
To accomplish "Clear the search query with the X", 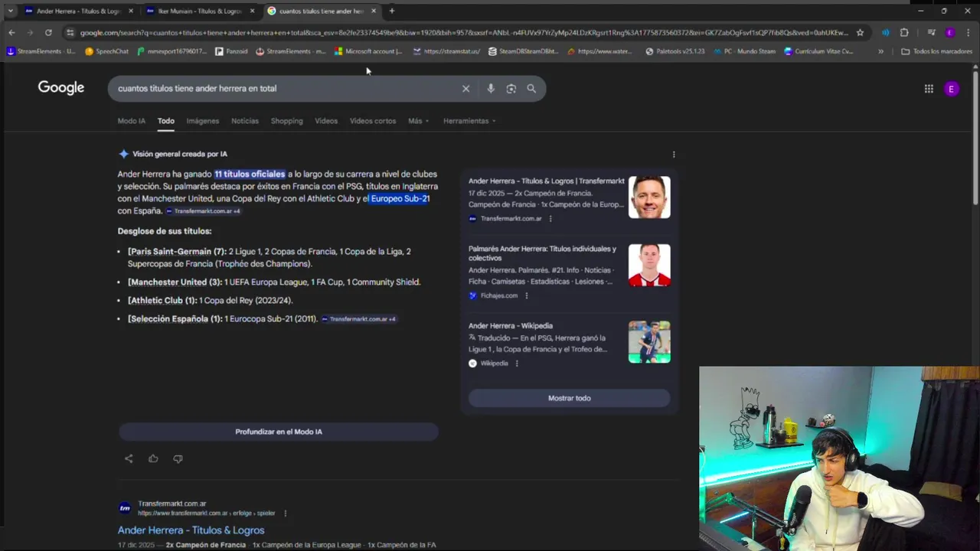I will coord(465,88).
